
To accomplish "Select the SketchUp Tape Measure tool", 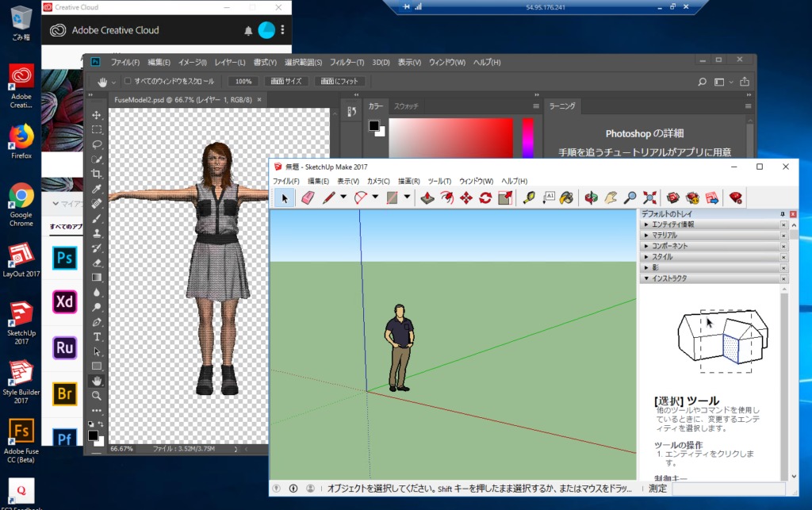I will pos(529,197).
